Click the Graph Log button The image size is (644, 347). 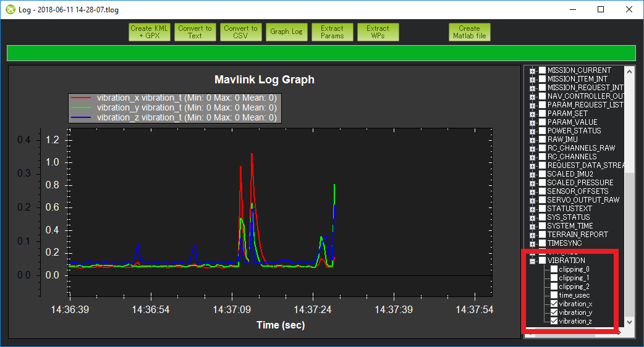click(x=286, y=32)
